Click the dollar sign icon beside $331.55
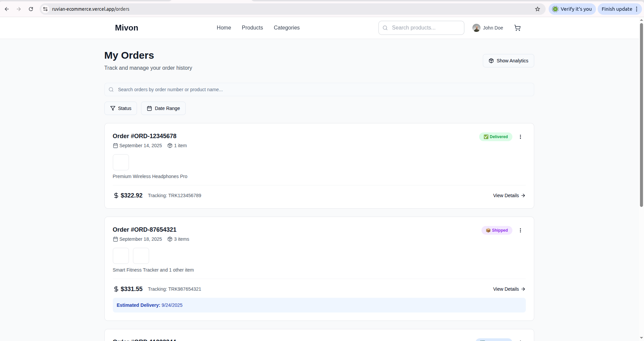 pos(116,289)
